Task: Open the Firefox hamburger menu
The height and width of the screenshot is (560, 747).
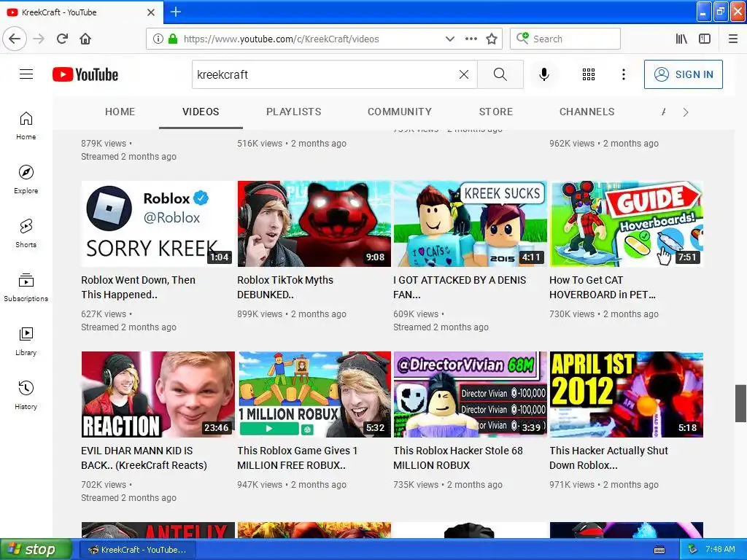Action: point(733,39)
